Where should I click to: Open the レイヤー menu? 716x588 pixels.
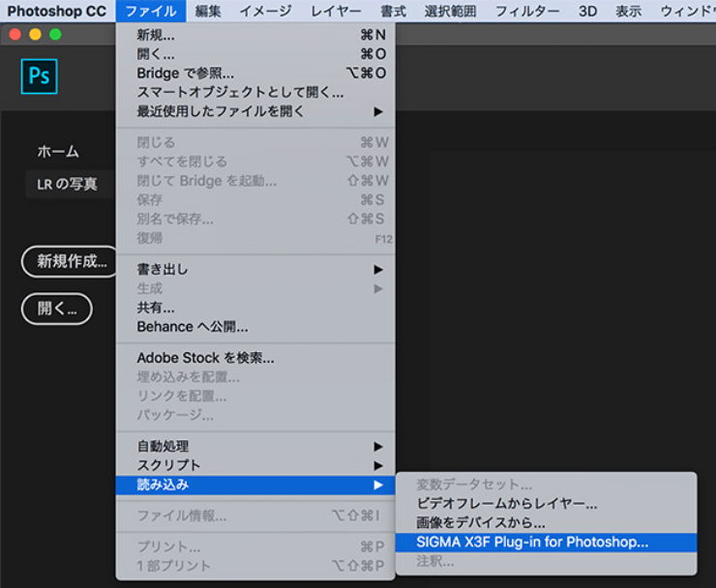pos(336,11)
